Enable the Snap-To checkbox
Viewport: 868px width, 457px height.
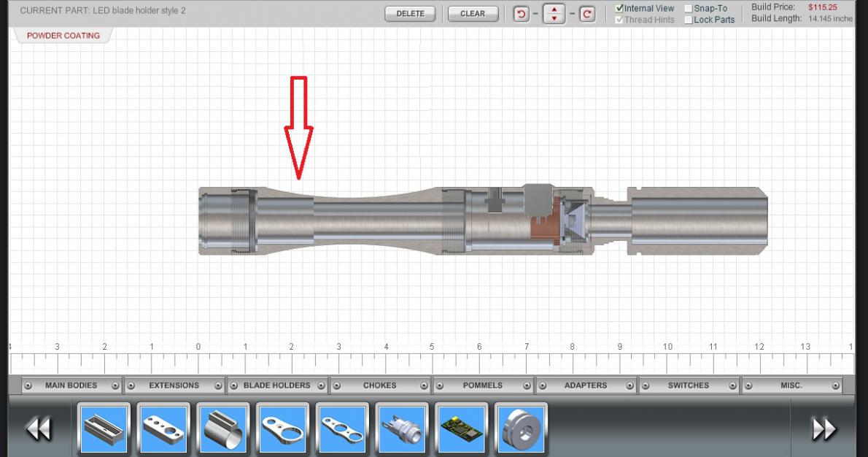(689, 9)
